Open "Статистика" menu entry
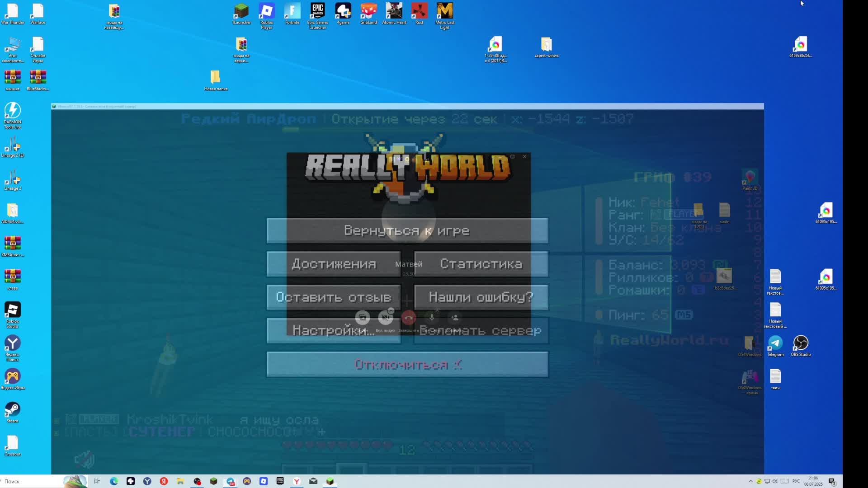 click(x=481, y=264)
